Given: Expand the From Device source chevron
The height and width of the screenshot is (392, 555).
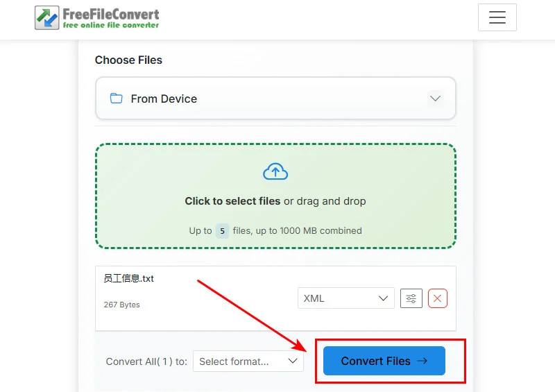Looking at the screenshot, I should (x=435, y=99).
